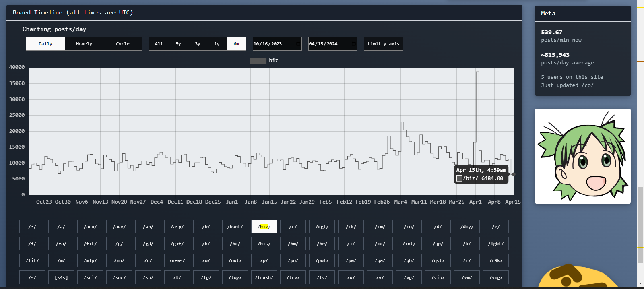The width and height of the screenshot is (644, 289).
Task: Set range to 6m
Action: click(x=236, y=44)
